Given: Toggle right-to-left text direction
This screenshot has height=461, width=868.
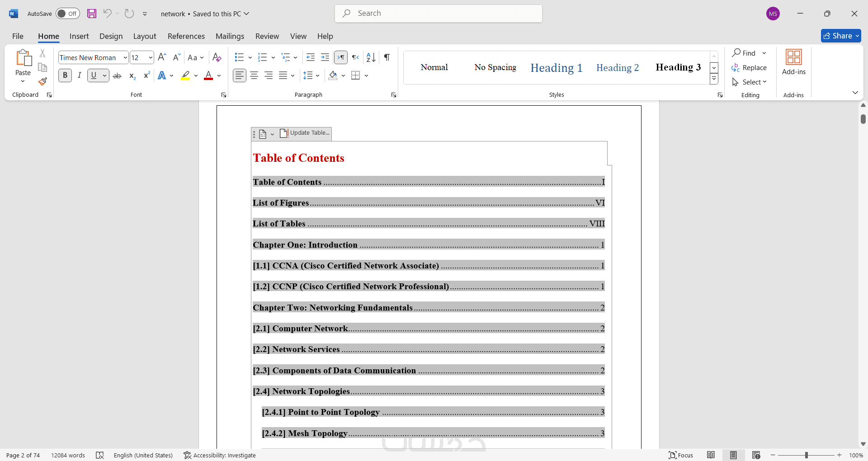Looking at the screenshot, I should pyautogui.click(x=356, y=57).
